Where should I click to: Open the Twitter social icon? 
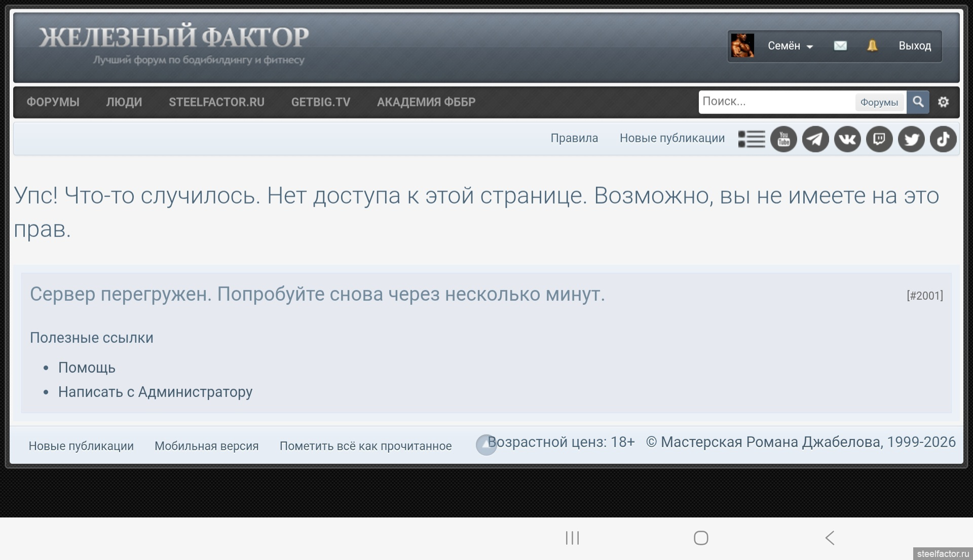(x=911, y=139)
